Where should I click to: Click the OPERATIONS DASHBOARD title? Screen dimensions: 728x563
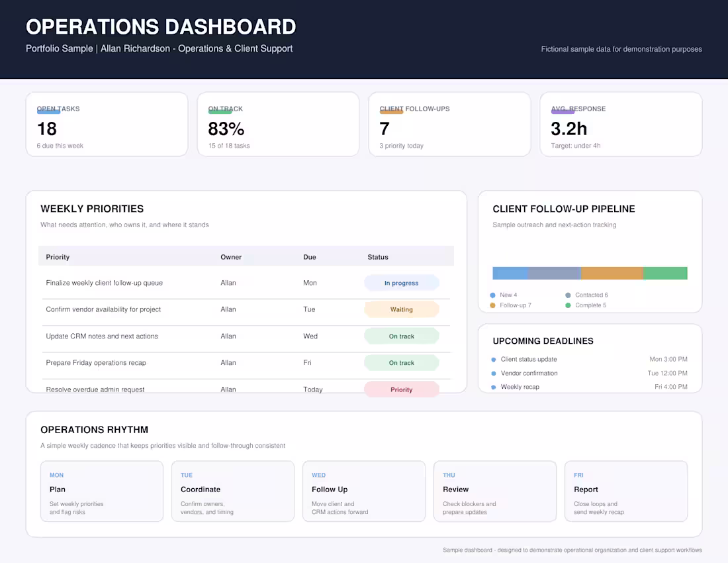click(x=161, y=27)
